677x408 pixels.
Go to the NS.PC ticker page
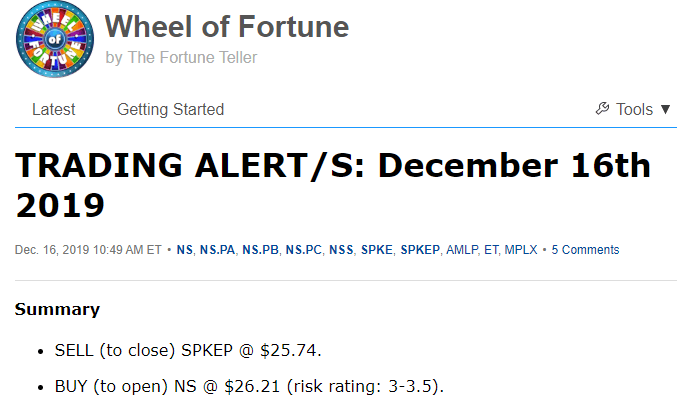tap(304, 250)
